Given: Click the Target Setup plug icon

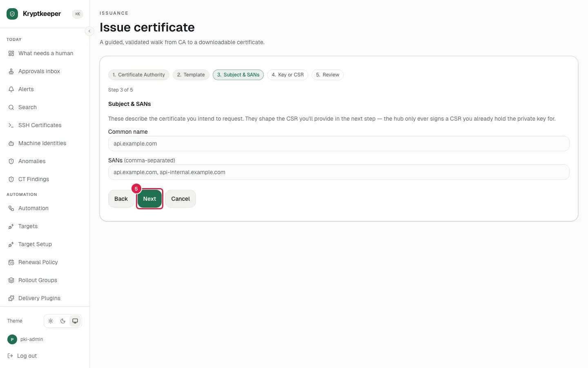Looking at the screenshot, I should coord(11,245).
